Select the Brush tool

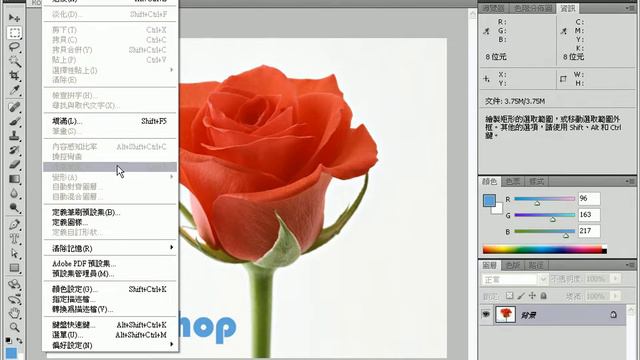click(14, 121)
